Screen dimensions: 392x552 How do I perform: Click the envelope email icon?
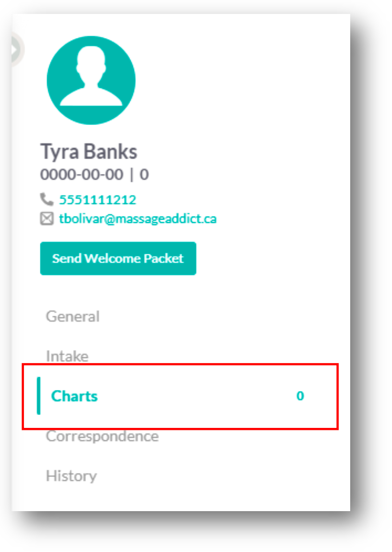click(47, 219)
